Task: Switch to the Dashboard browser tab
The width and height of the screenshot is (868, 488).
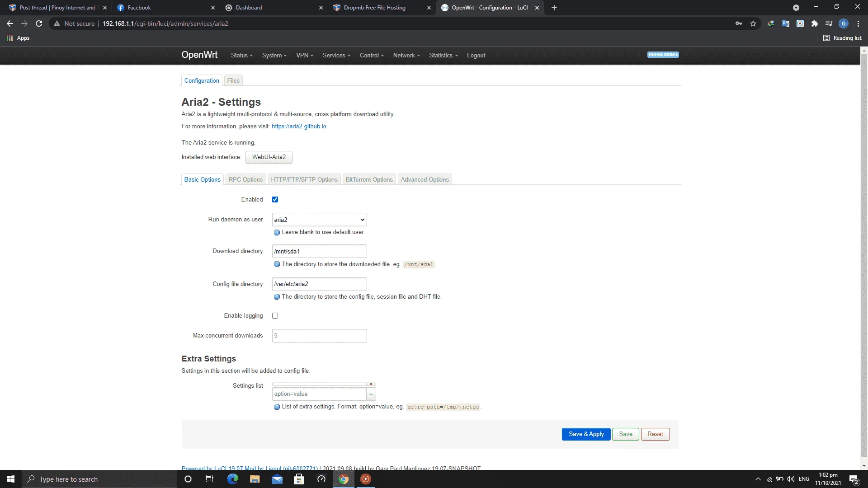Action: [x=274, y=8]
